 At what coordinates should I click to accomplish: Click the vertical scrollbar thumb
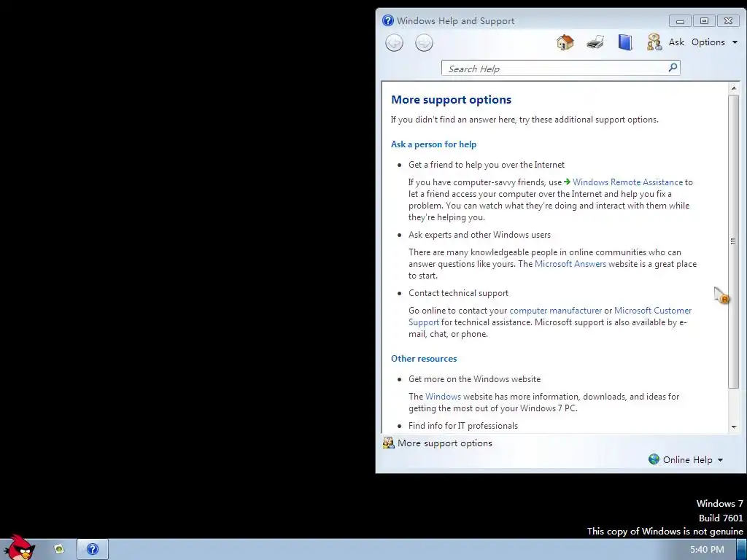(734, 241)
